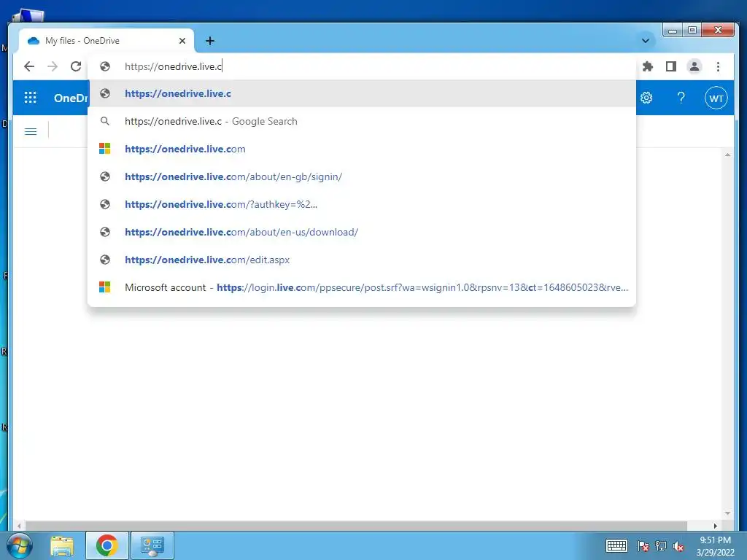Expand the tab search chevron
The image size is (747, 560).
(646, 41)
